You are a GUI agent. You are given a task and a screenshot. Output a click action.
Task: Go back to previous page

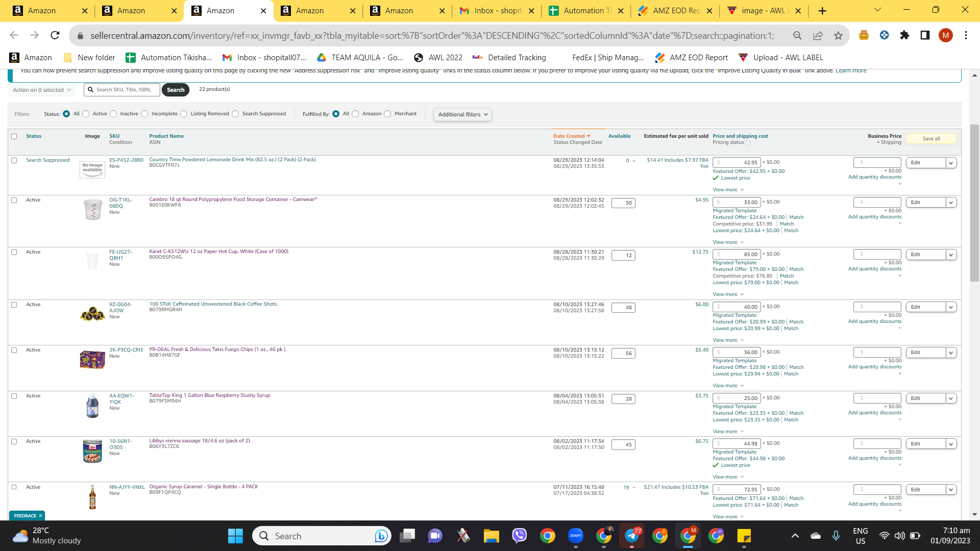point(14,35)
